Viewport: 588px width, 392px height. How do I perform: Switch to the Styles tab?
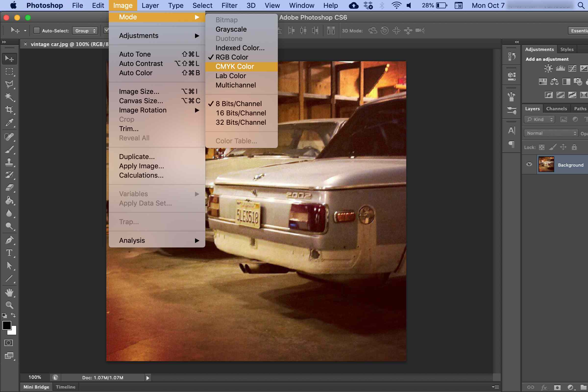pos(567,49)
